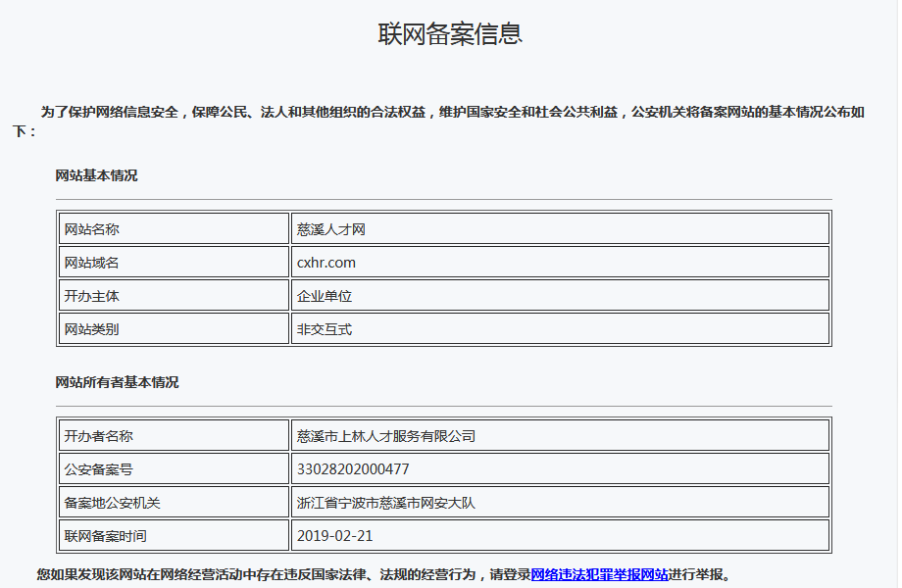Click the 网站名称 label cell

click(174, 228)
